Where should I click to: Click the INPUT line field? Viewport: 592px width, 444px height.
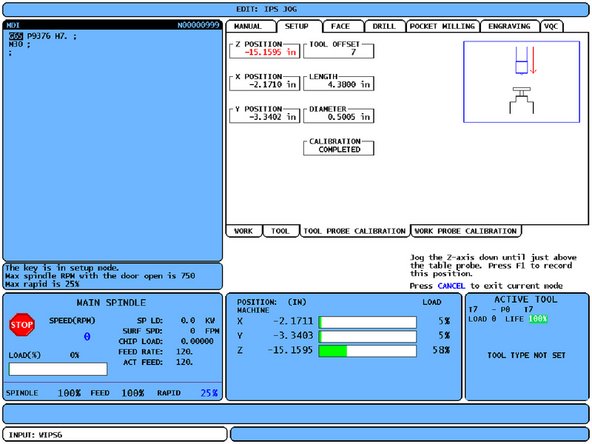click(x=115, y=435)
